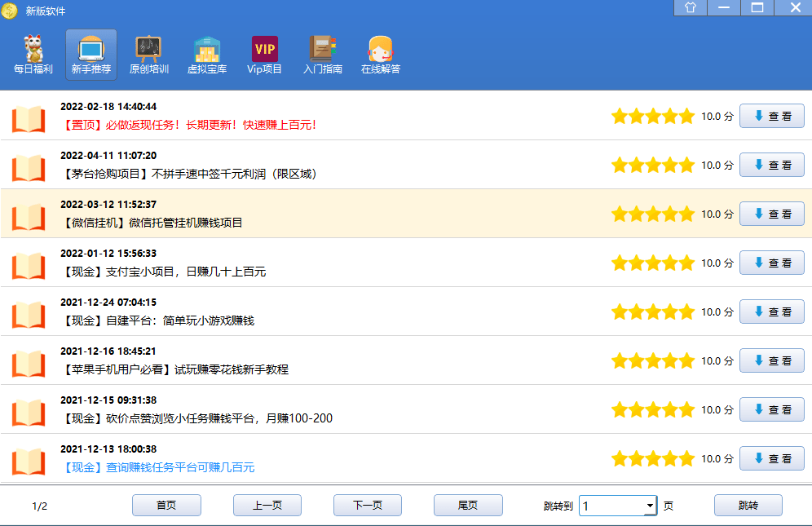Open title 【置顶】必做返现任务！长期更新！

189,125
